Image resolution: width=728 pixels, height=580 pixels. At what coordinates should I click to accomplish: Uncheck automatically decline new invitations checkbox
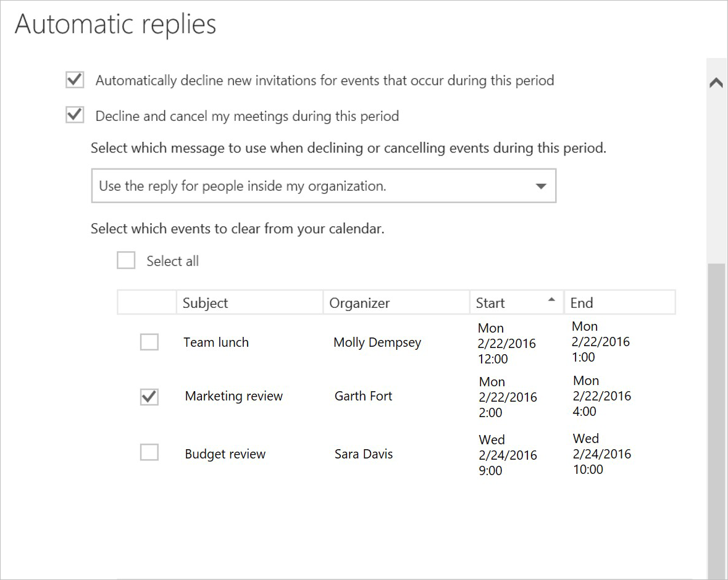(75, 80)
